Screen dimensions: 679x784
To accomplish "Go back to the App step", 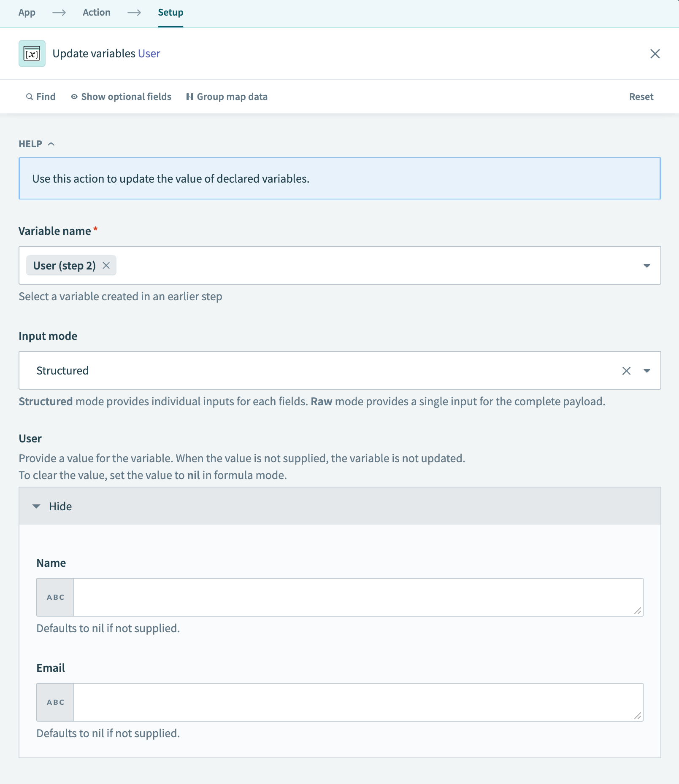I will click(27, 12).
